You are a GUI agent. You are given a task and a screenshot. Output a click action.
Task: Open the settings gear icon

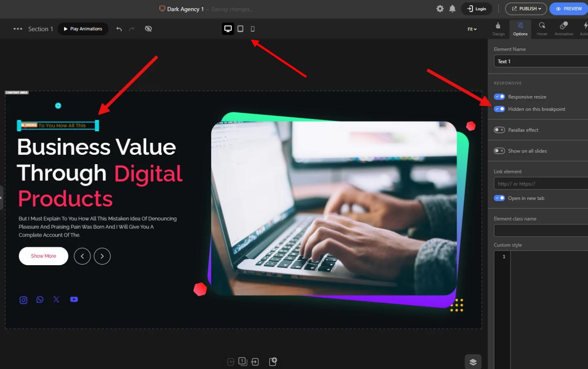[x=440, y=9]
